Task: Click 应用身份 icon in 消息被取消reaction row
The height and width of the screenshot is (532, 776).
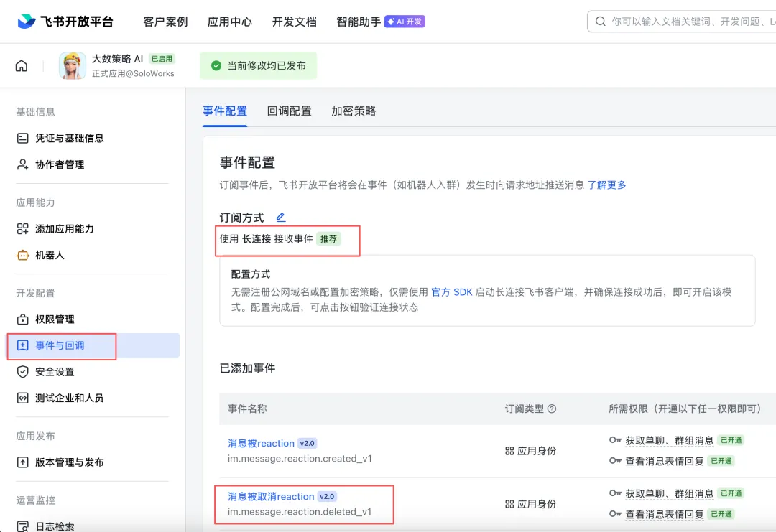Action: [509, 504]
